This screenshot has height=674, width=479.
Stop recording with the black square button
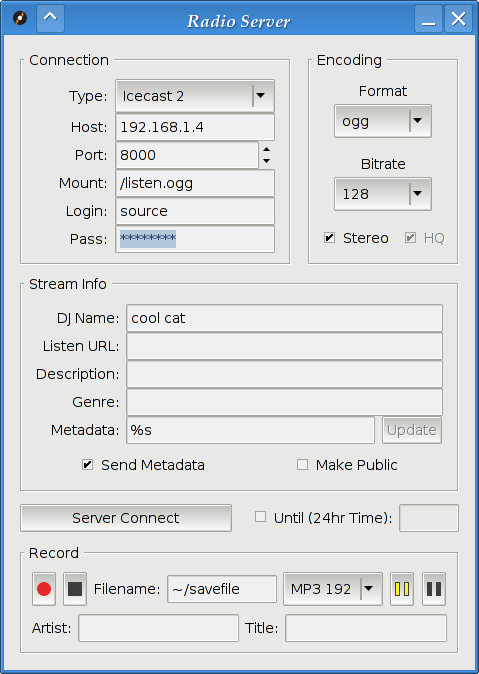(x=75, y=589)
